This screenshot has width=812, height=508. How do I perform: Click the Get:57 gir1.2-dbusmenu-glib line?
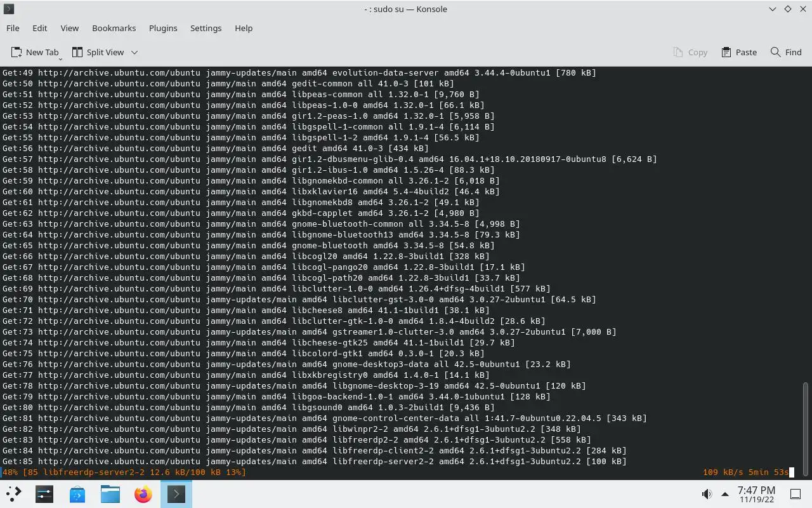pyautogui.click(x=329, y=159)
